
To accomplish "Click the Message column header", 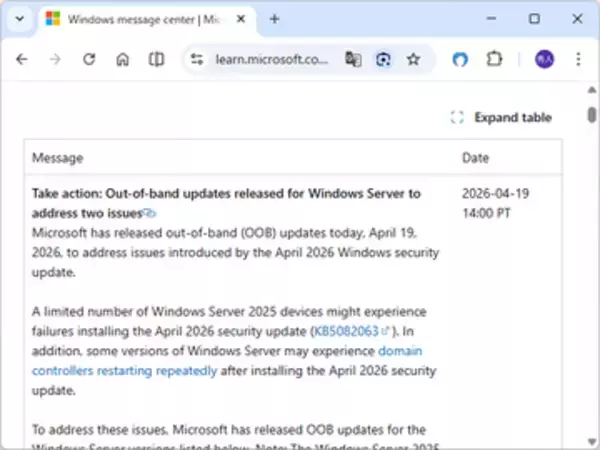I will tap(57, 158).
